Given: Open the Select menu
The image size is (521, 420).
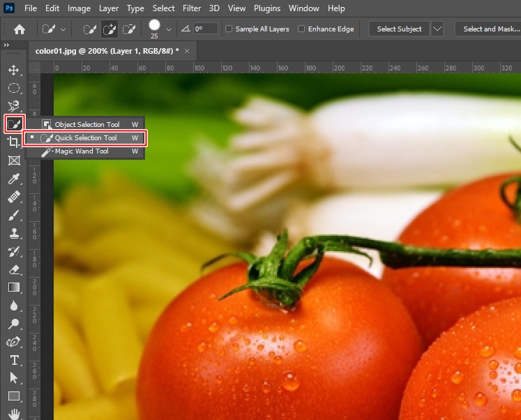Looking at the screenshot, I should point(163,8).
